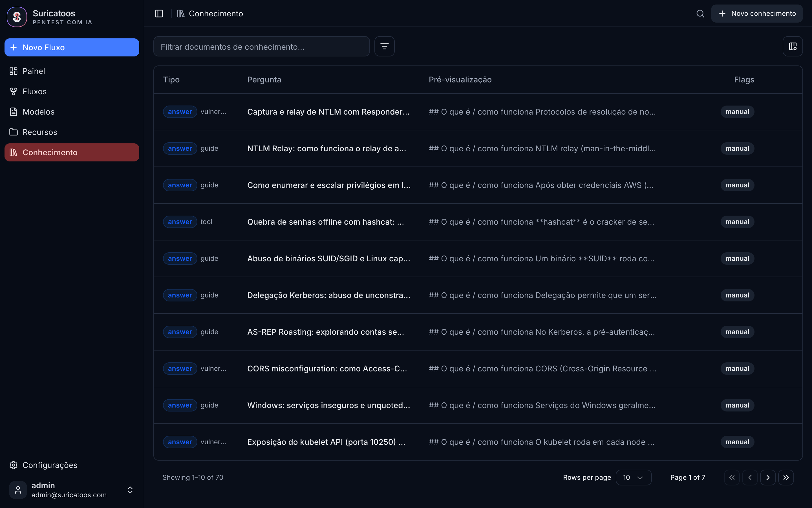This screenshot has height=508, width=812.
Task: Click preview text about Após obter credenciais AWS
Action: (x=541, y=185)
